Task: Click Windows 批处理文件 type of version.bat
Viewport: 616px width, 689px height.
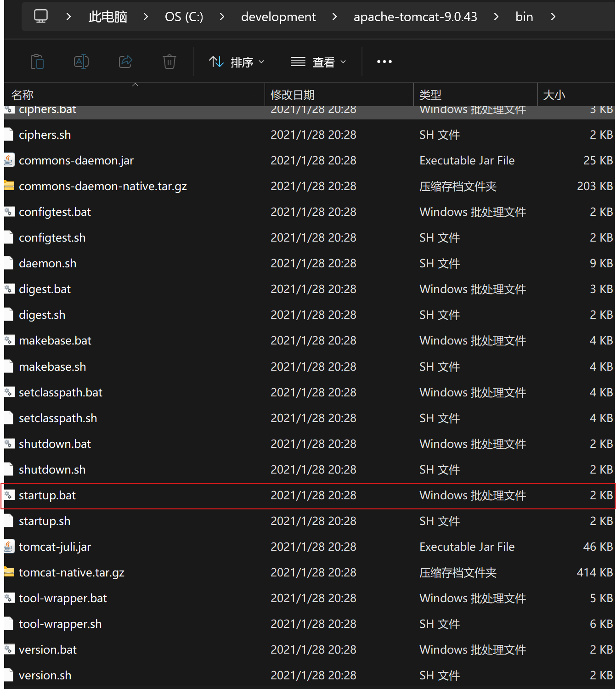Action: pos(473,649)
